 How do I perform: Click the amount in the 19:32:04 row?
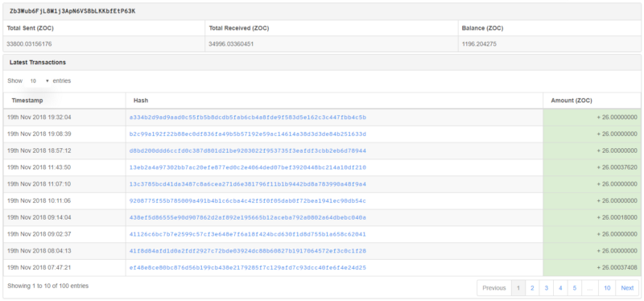pos(617,118)
